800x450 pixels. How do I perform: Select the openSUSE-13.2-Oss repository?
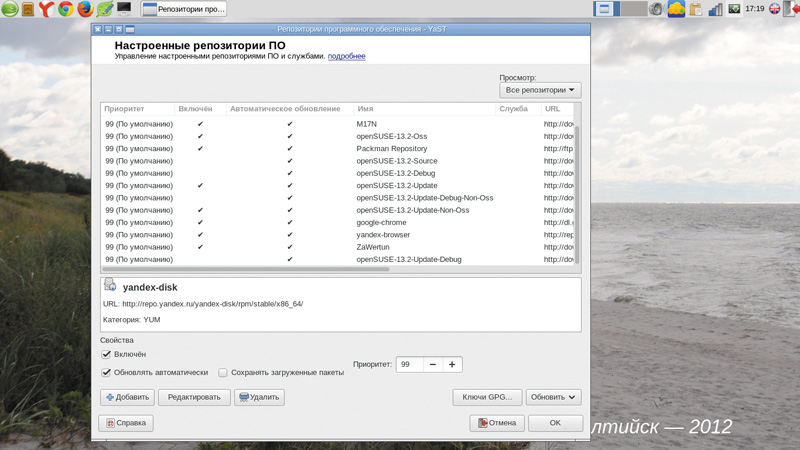point(338,136)
